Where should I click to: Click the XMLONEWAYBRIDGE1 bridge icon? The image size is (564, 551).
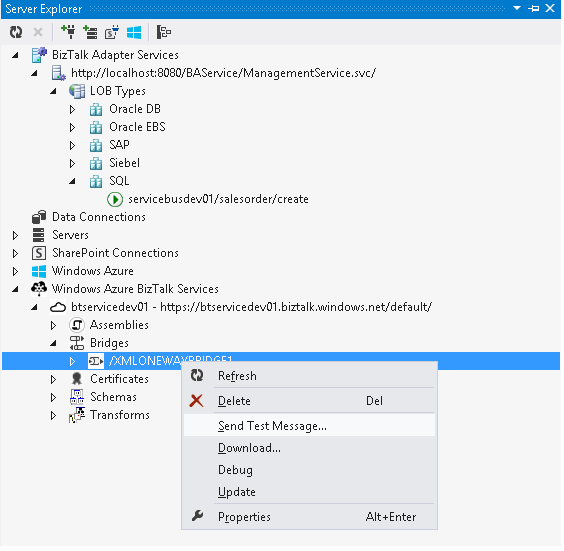(96, 361)
